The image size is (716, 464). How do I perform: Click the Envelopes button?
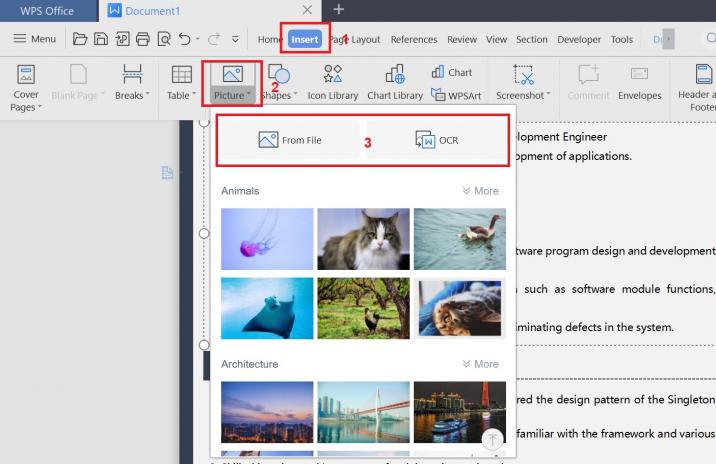(x=639, y=82)
